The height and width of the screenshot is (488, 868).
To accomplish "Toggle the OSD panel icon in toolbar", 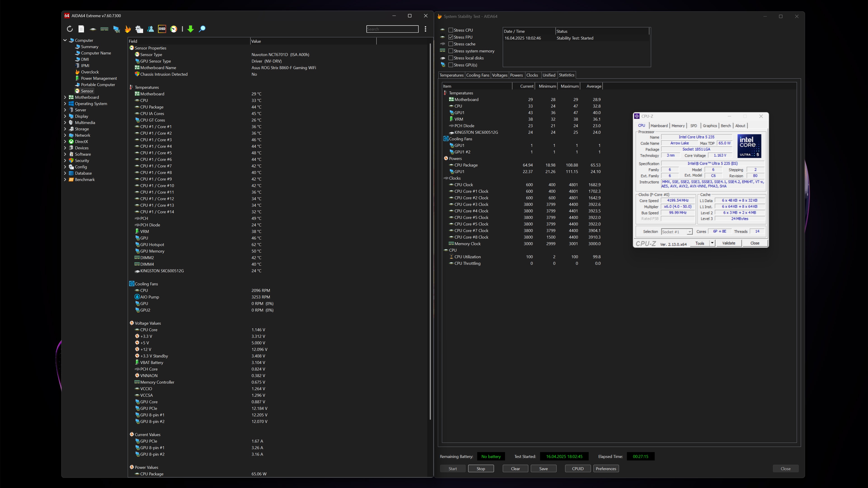I will 162,29.
